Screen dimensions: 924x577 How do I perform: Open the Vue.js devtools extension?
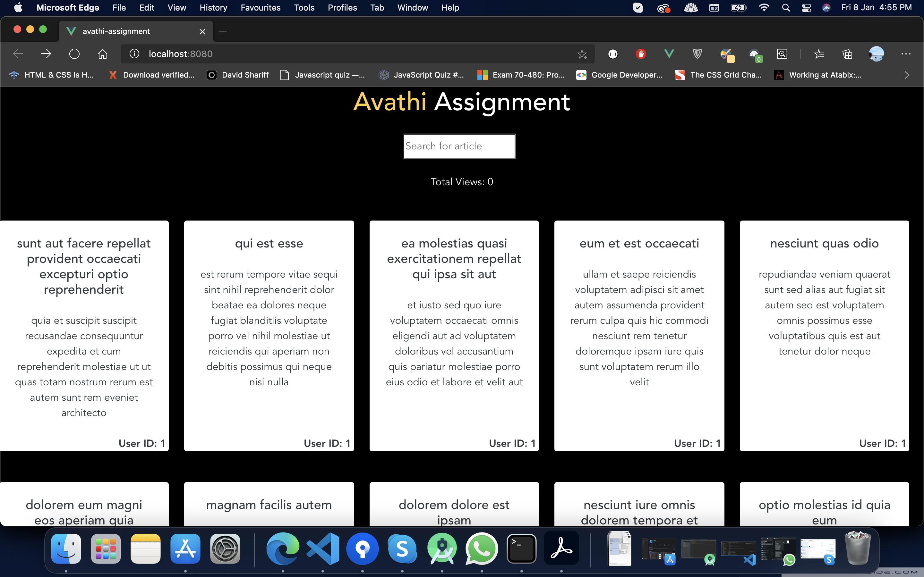click(x=669, y=54)
